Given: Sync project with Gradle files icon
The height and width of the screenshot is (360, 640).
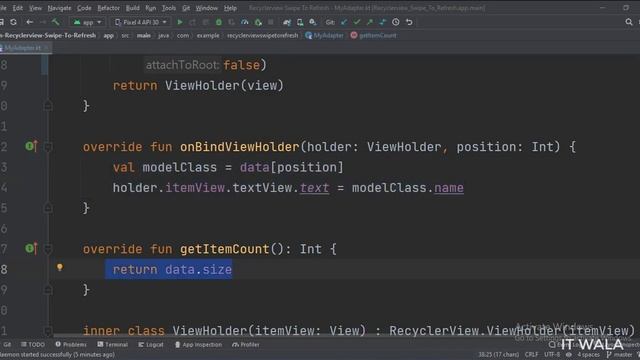Looking at the screenshot, I should coord(287,22).
